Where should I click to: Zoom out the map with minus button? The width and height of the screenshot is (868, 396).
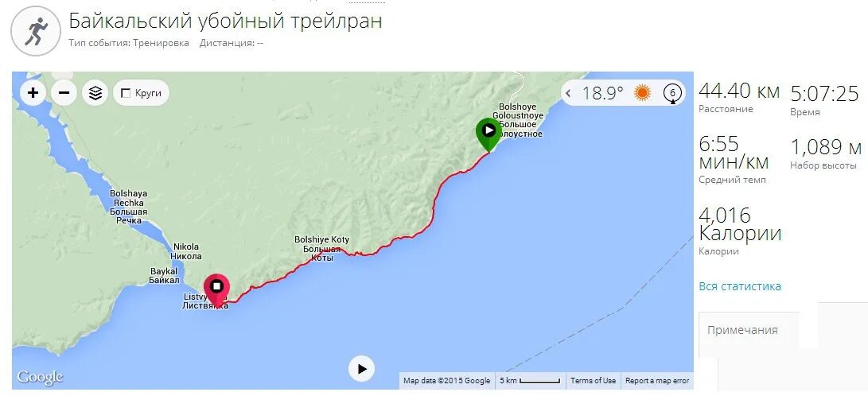64,93
